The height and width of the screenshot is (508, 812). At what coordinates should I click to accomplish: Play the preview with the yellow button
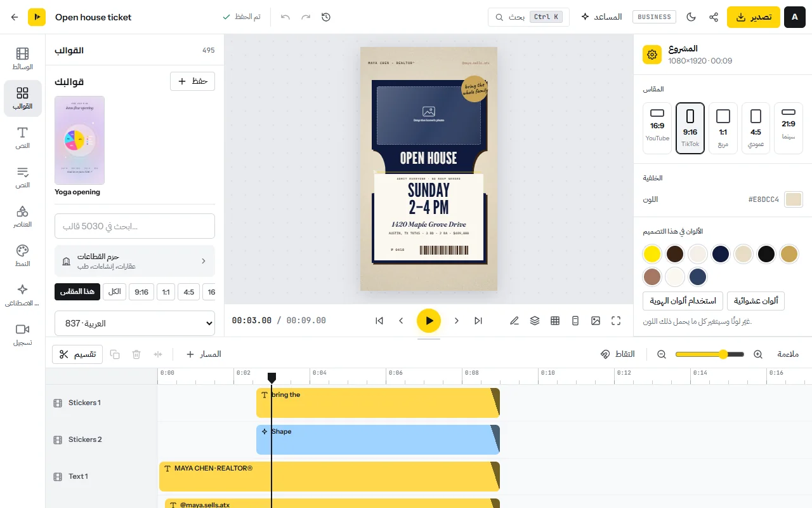tap(429, 321)
